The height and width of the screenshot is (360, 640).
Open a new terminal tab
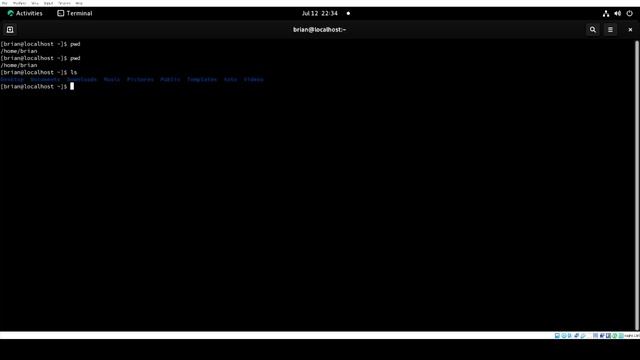(x=10, y=29)
